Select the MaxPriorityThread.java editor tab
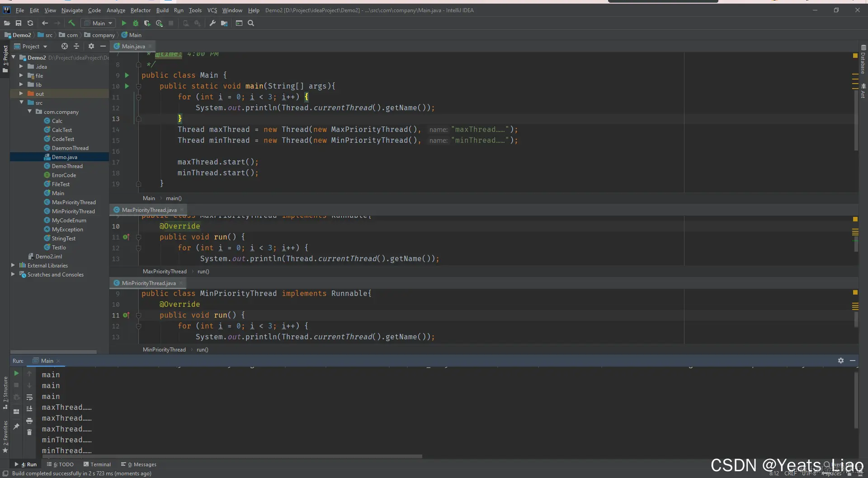Screen dimensions: 868x478 pyautogui.click(x=149, y=210)
